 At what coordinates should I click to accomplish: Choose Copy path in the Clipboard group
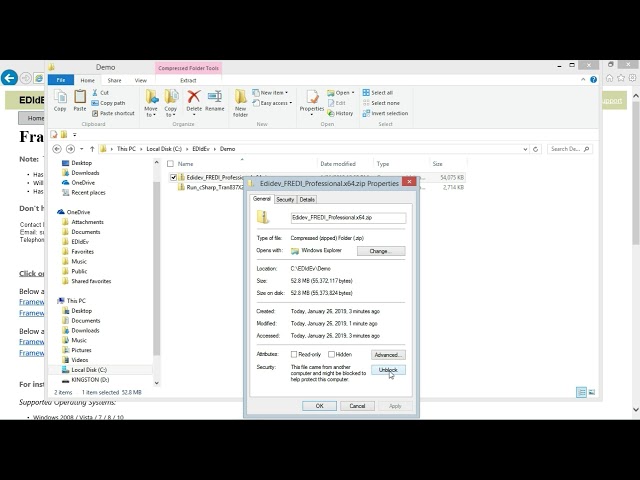[x=109, y=103]
